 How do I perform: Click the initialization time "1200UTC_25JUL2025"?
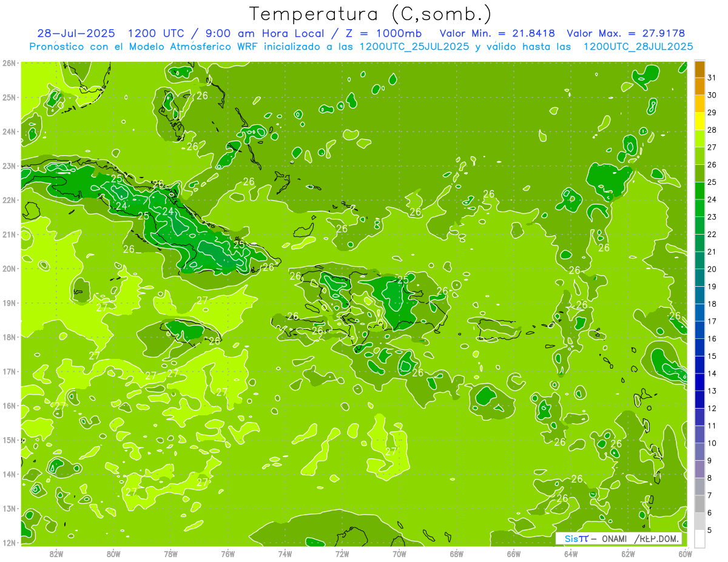pyautogui.click(x=414, y=46)
